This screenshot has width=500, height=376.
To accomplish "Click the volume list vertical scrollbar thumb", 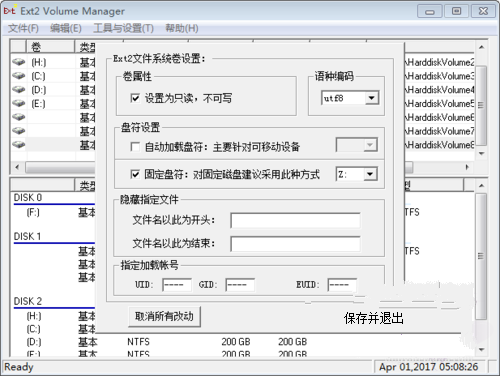I will tap(481, 105).
